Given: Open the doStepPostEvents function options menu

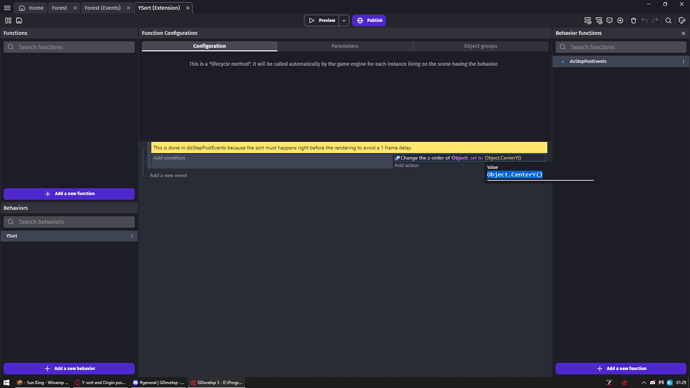Looking at the screenshot, I should point(683,62).
